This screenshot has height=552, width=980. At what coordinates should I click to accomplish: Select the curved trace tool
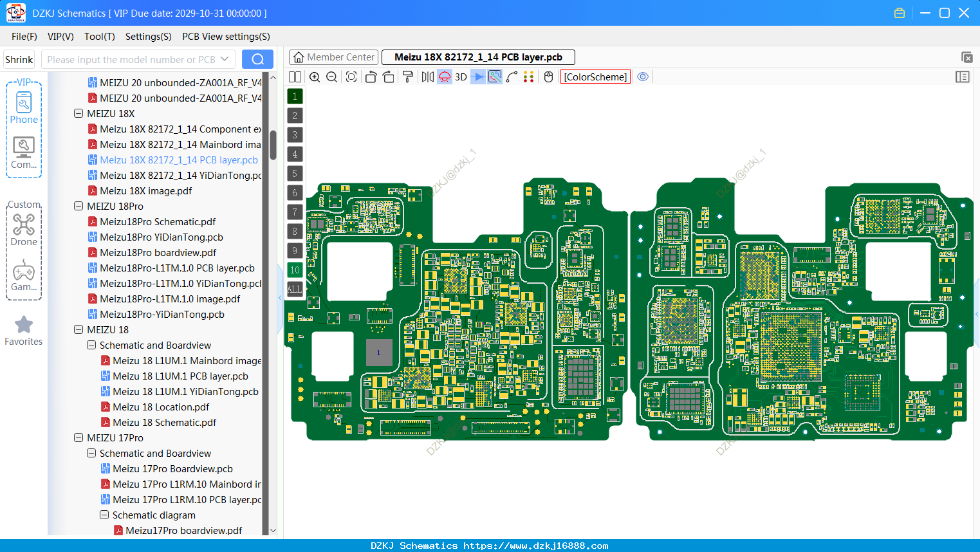pos(512,77)
